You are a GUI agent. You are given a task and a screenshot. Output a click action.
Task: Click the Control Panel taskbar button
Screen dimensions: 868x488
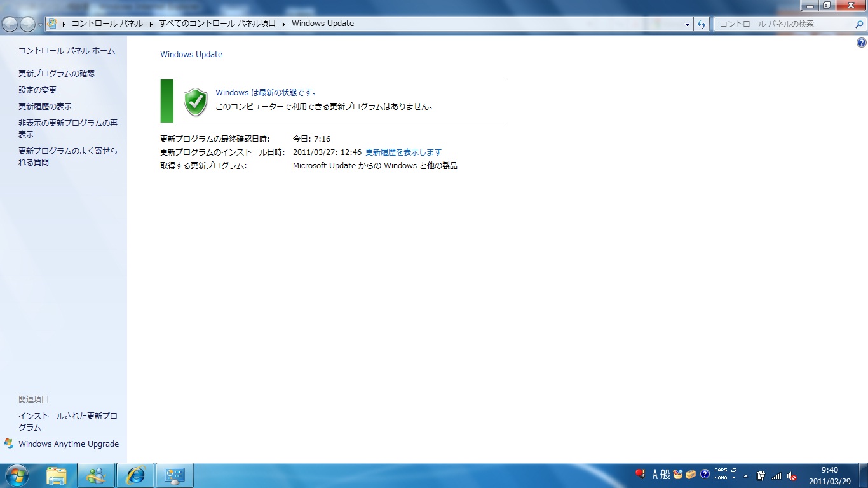(175, 475)
